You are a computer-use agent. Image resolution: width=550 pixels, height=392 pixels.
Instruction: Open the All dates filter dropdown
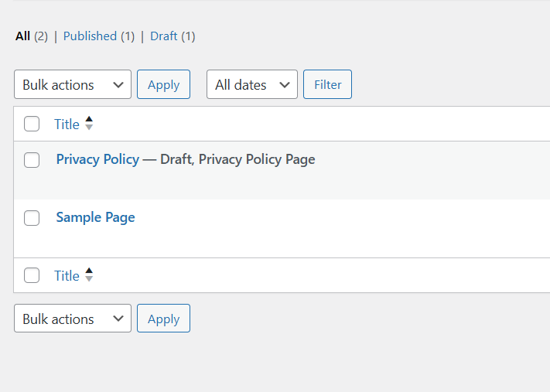pos(252,84)
